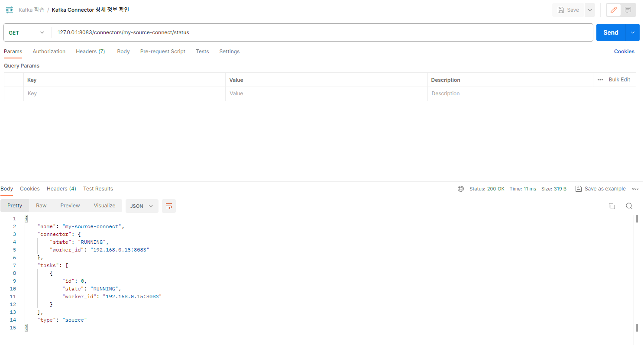This screenshot has height=345, width=644.
Task: Open the response Headers (4) tab
Action: click(x=61, y=189)
